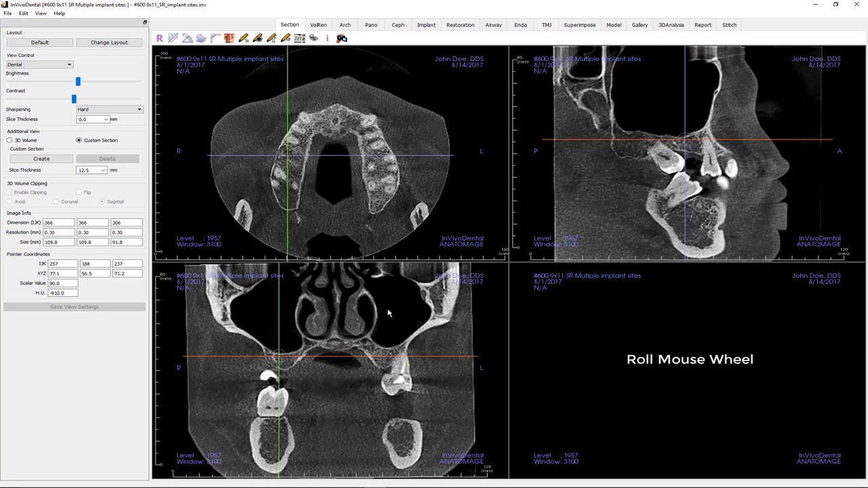Click the Section tab

(290, 25)
